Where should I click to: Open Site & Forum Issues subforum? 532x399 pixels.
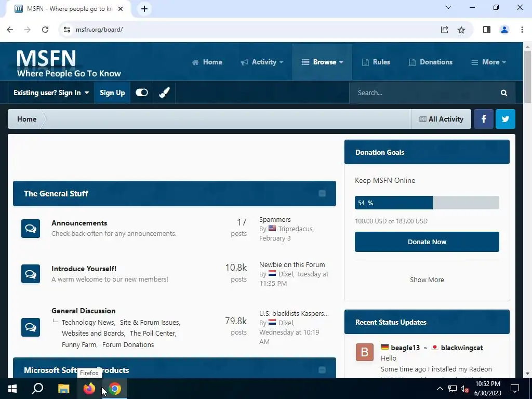tap(149, 322)
